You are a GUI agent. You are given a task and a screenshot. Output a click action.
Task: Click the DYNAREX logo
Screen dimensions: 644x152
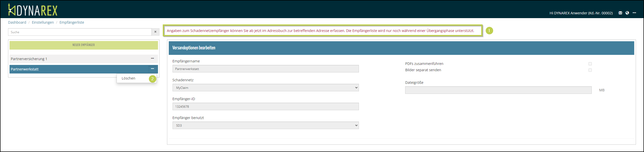(33, 10)
